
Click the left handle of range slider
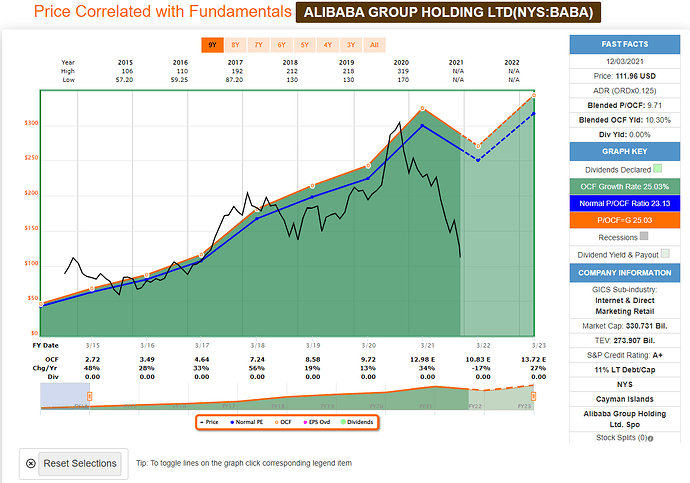point(89,396)
